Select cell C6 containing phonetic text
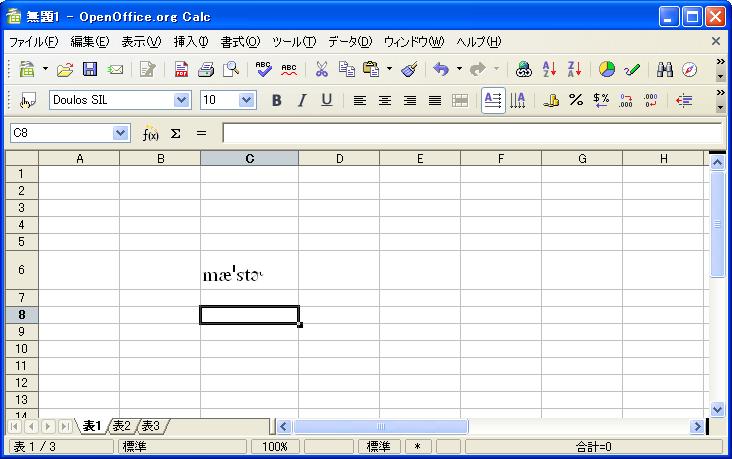Screen dimensions: 732x459 [250, 270]
